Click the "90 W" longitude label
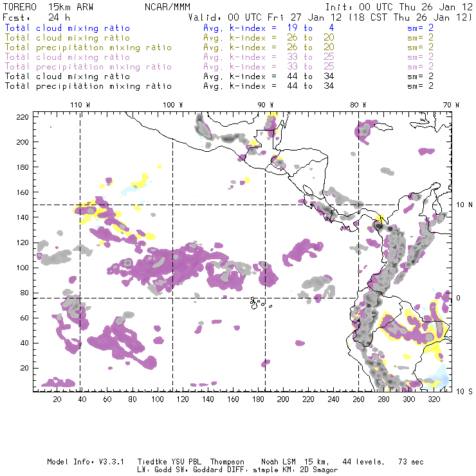 point(265,105)
